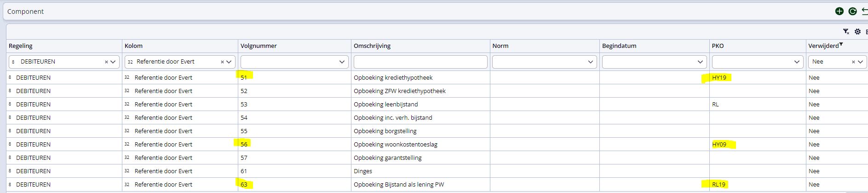
Task: Sort by Omschrijving column header
Action: pyautogui.click(x=372, y=46)
